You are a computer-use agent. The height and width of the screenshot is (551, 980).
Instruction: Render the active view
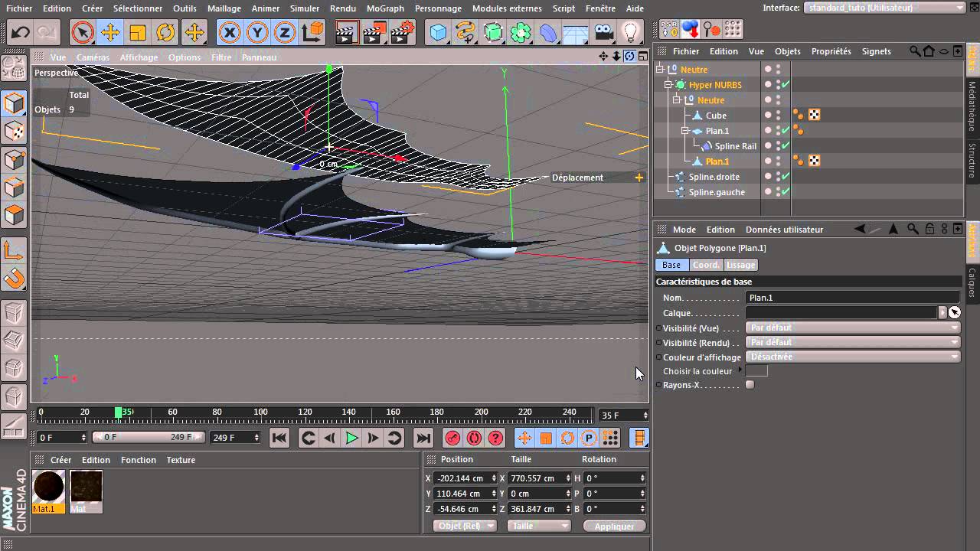tap(347, 32)
